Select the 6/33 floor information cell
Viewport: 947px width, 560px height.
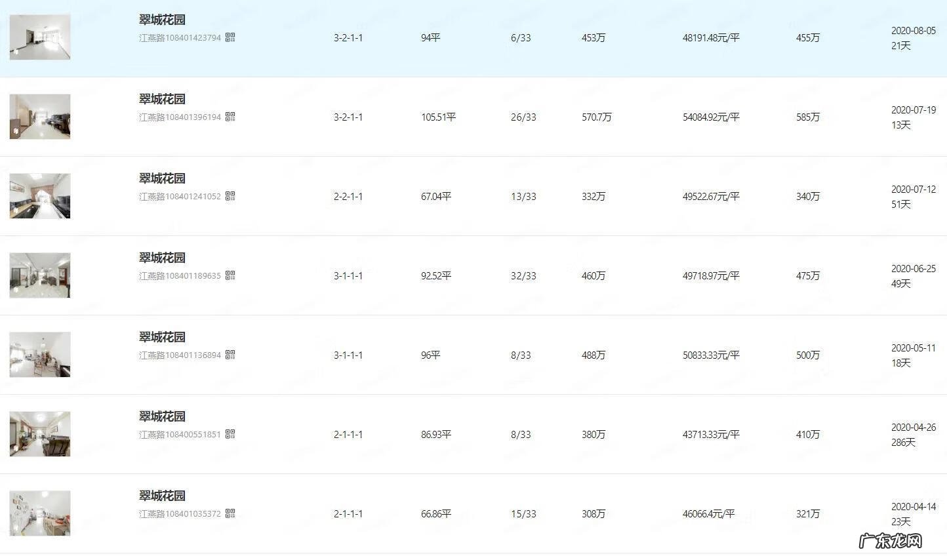(521, 37)
